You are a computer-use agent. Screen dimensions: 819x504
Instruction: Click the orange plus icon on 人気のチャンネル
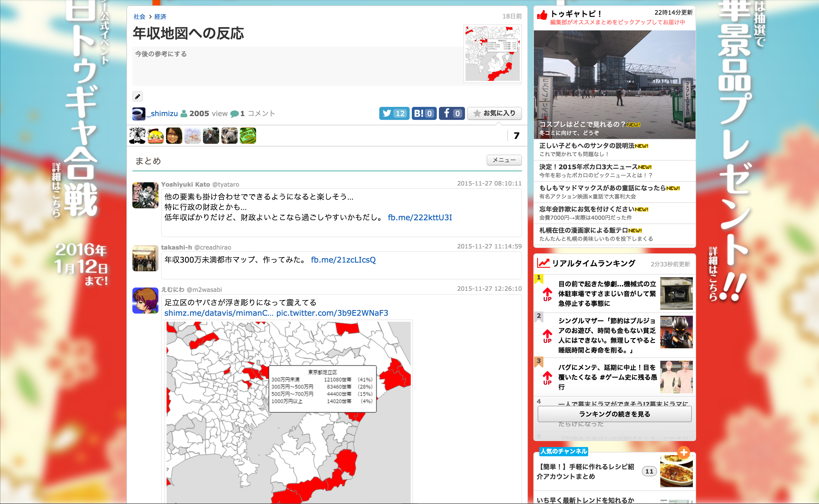click(x=683, y=452)
